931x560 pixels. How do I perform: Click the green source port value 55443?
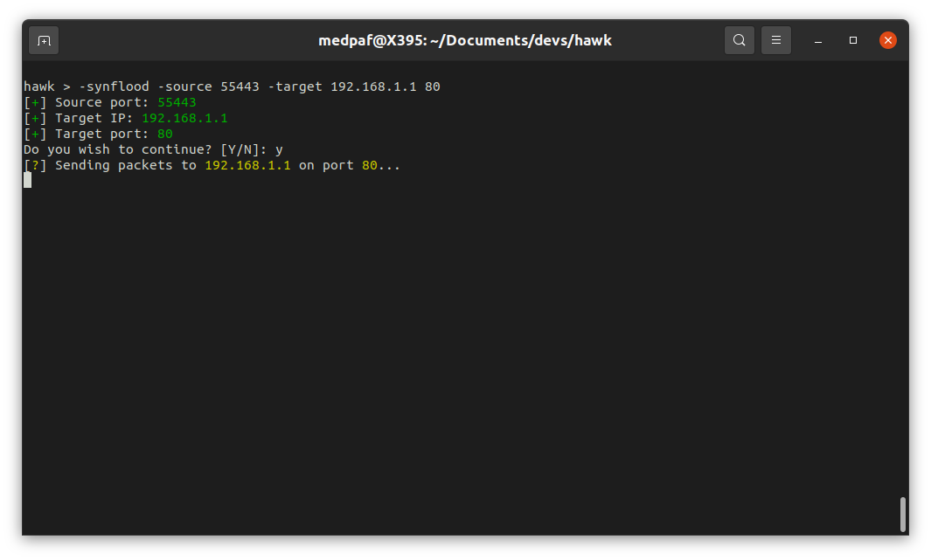[x=177, y=102]
